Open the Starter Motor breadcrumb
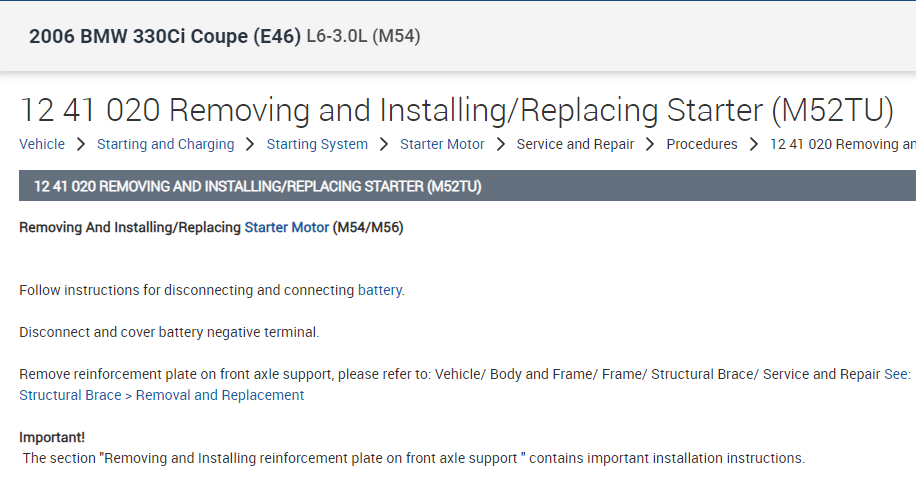Screen dimensions: 916x482 442,144
